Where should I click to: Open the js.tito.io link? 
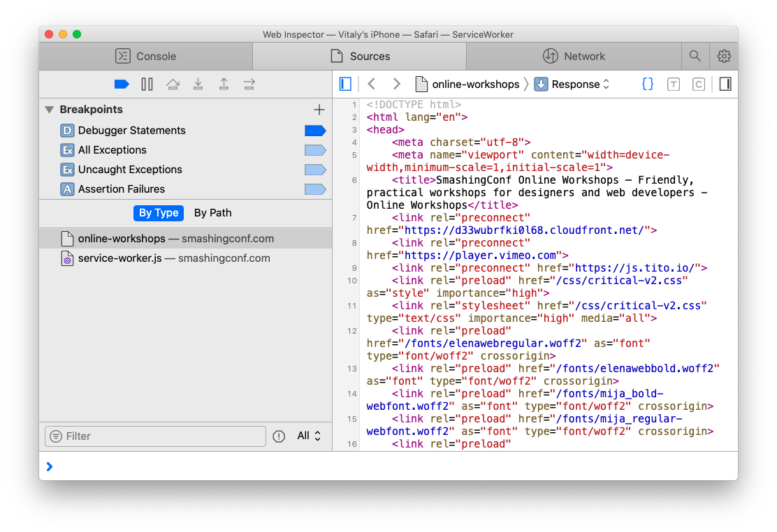pos(634,268)
